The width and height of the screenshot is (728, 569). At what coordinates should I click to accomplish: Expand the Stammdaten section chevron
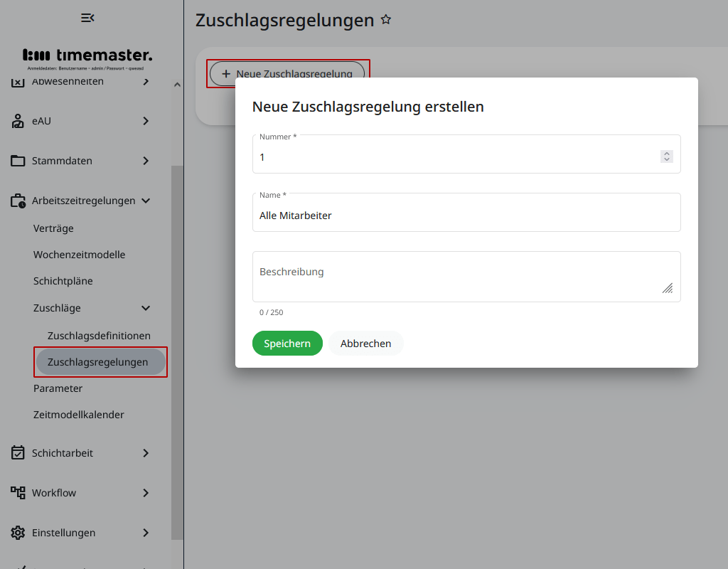(146, 161)
